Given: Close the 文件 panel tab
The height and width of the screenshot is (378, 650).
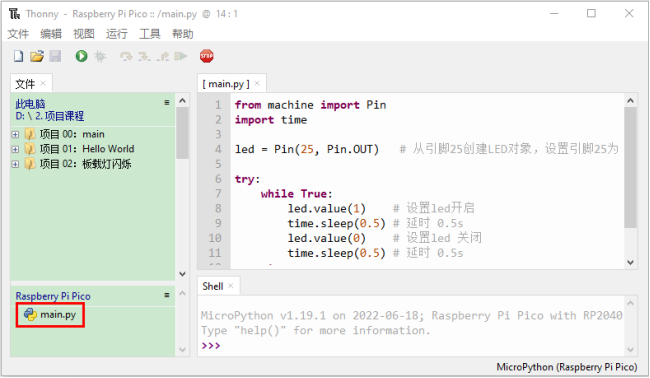Looking at the screenshot, I should 43,83.
